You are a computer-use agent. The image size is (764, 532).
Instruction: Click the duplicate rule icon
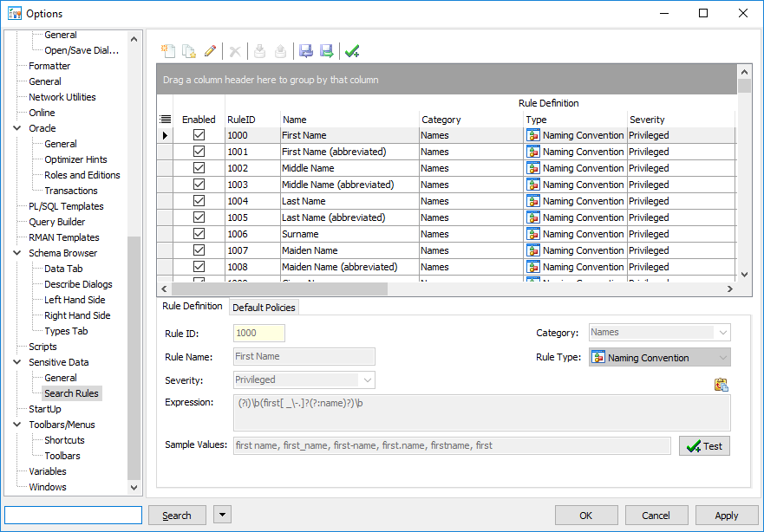pyautogui.click(x=189, y=50)
